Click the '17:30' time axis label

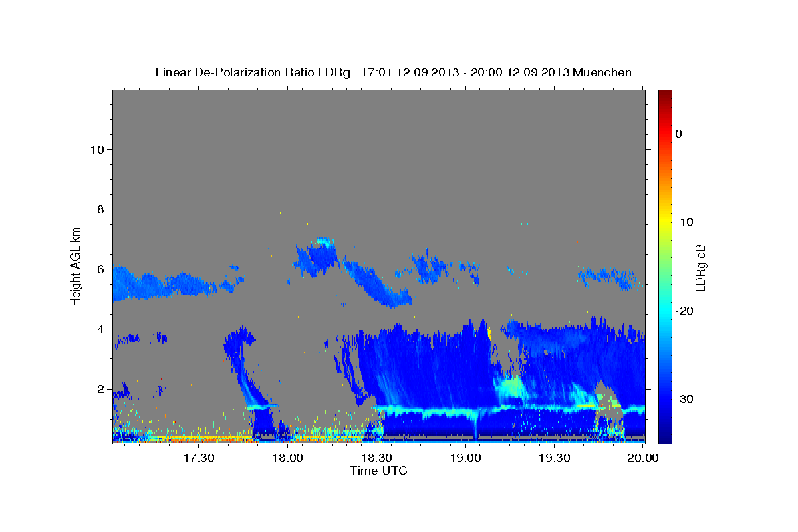click(x=199, y=458)
